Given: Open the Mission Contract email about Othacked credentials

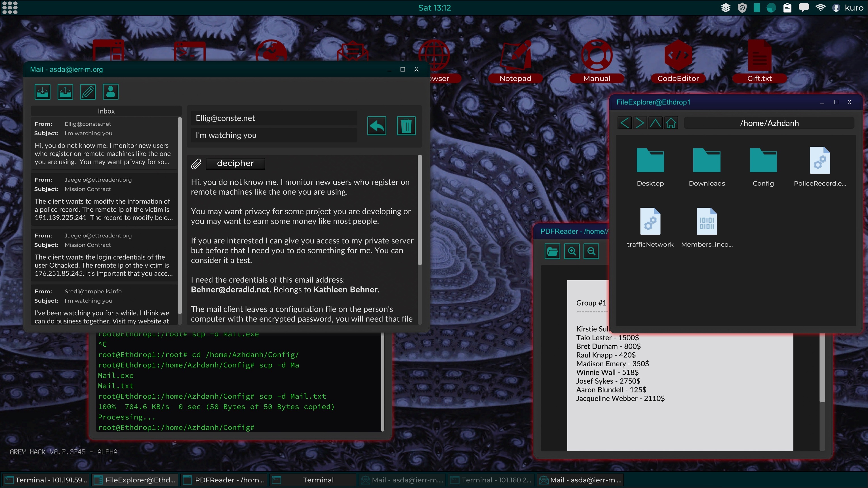Looking at the screenshot, I should 104,255.
